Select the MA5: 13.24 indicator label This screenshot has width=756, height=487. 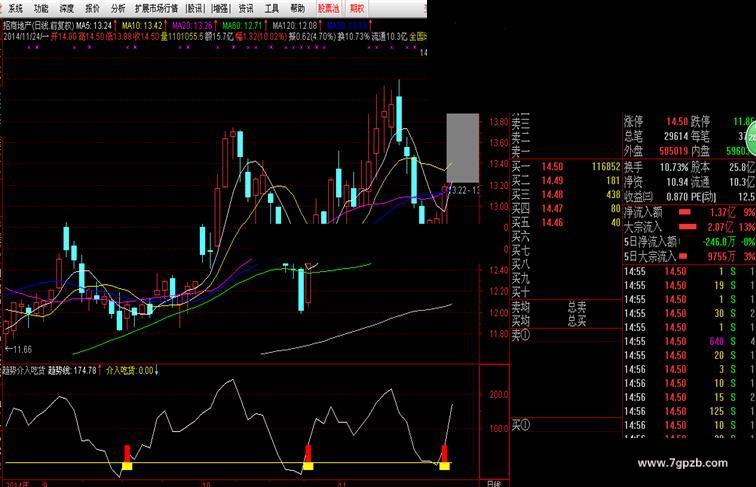click(94, 25)
